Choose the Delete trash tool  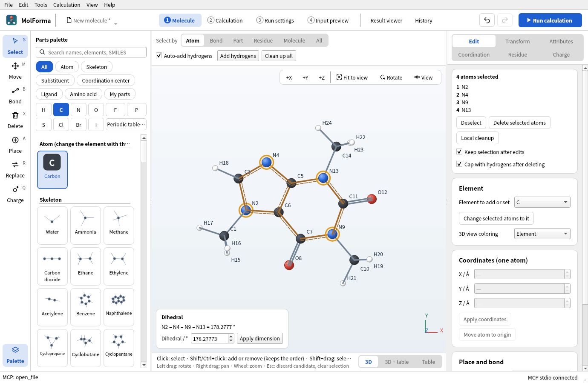click(15, 120)
